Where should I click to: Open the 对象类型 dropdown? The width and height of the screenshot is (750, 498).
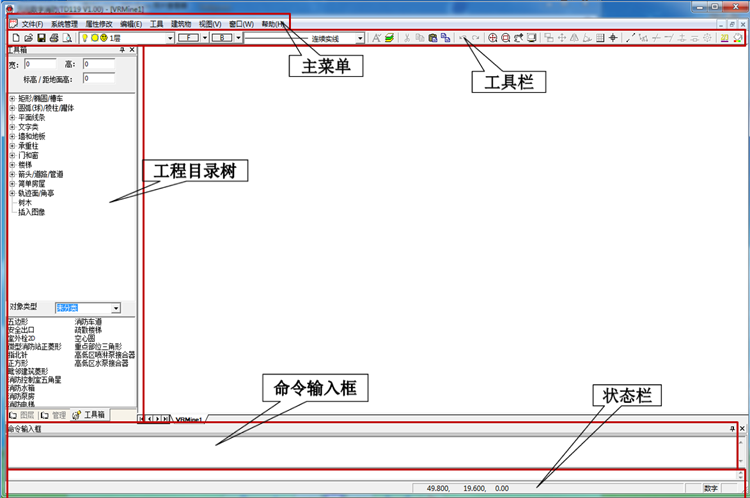pyautogui.click(x=116, y=309)
